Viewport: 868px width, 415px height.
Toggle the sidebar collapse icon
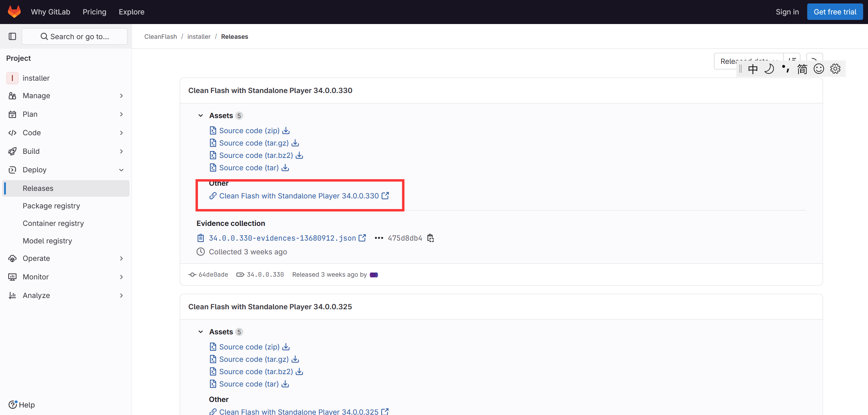(12, 36)
